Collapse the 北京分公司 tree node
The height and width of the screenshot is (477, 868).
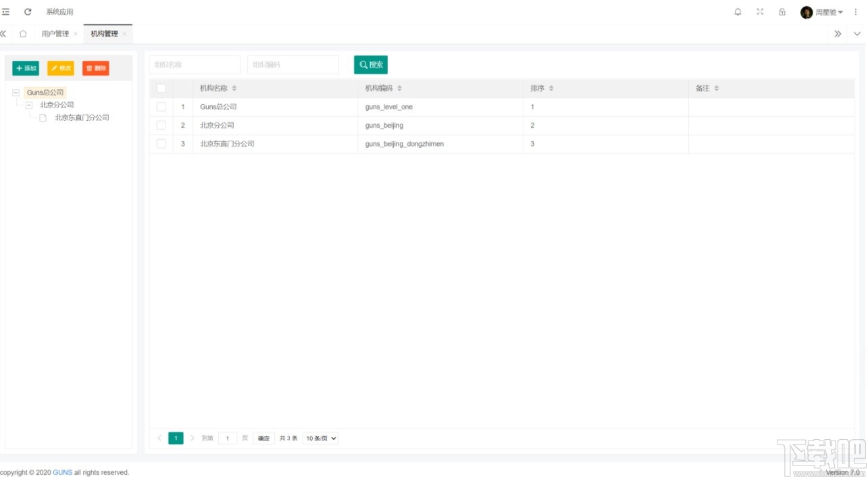tap(29, 105)
